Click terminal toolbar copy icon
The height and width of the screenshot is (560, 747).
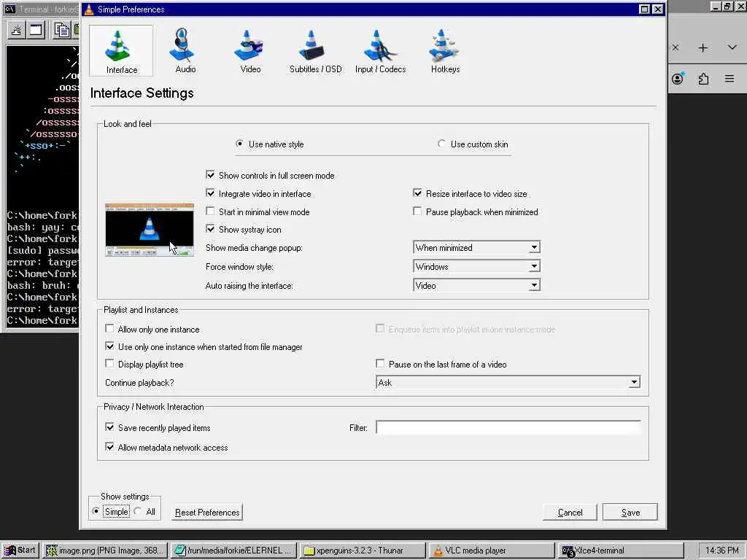coord(61,30)
